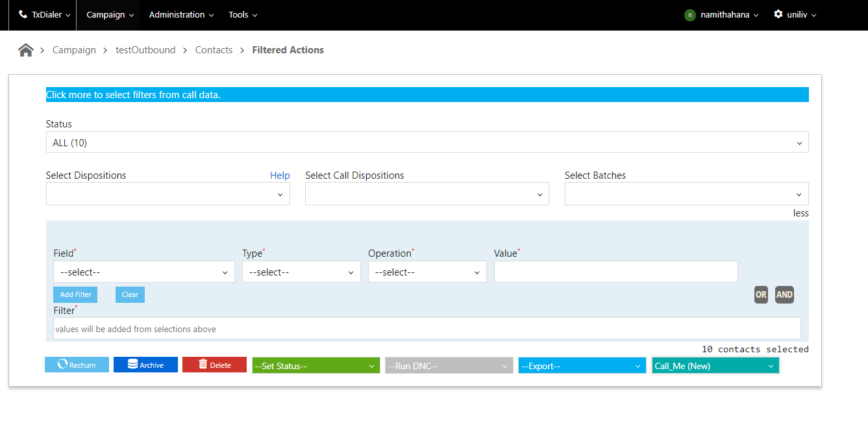The image size is (868, 427).
Task: Click the home icon in breadcrumb
Action: point(26,50)
